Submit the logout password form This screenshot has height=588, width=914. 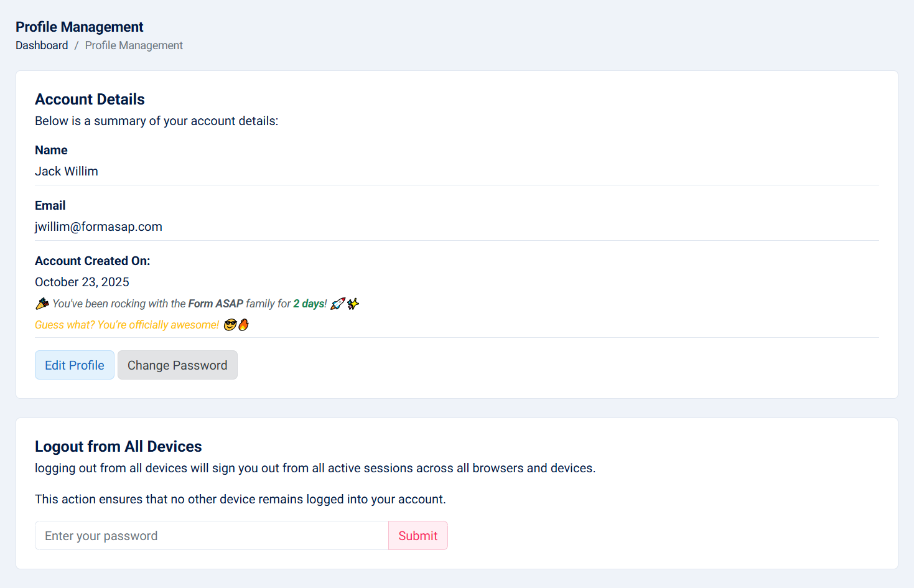tap(417, 536)
